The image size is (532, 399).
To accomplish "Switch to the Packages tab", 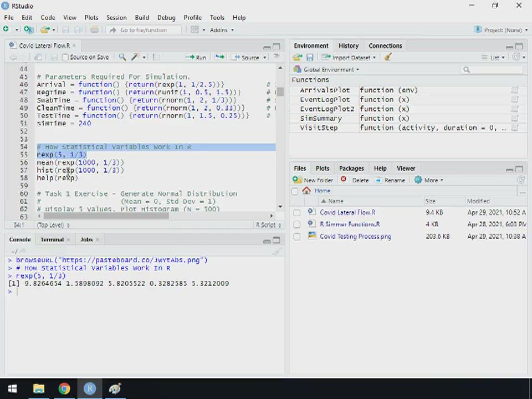I will 351,168.
